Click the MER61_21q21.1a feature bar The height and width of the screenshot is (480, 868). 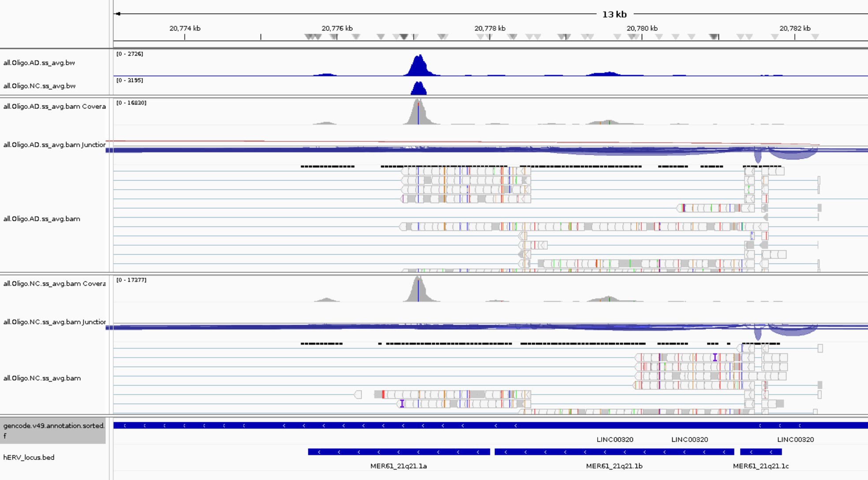(399, 452)
